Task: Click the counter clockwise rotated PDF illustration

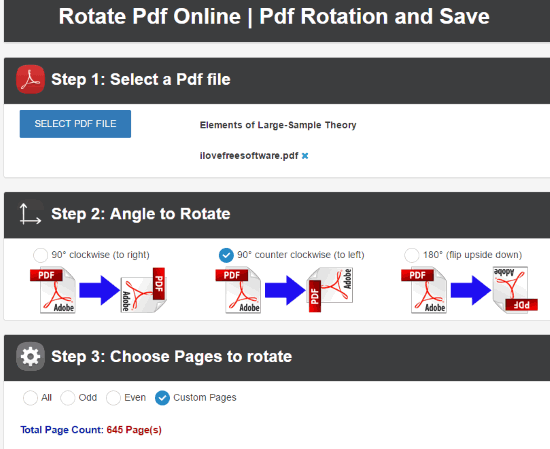Action: tap(330, 290)
